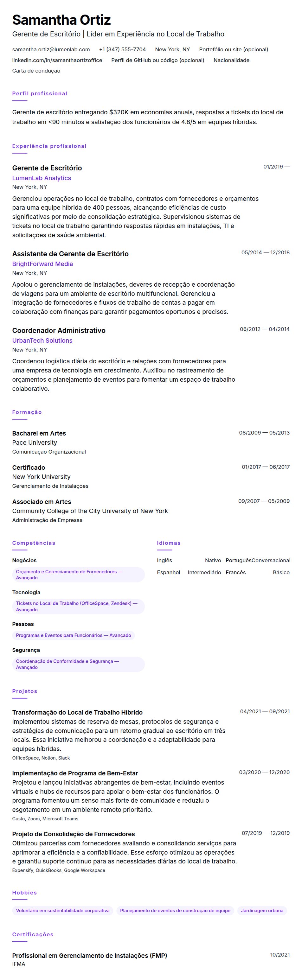This screenshot has width=302, height=980.
Task: Click the Planejamento de eventos de construção de equipe tag
Action: click(175, 911)
